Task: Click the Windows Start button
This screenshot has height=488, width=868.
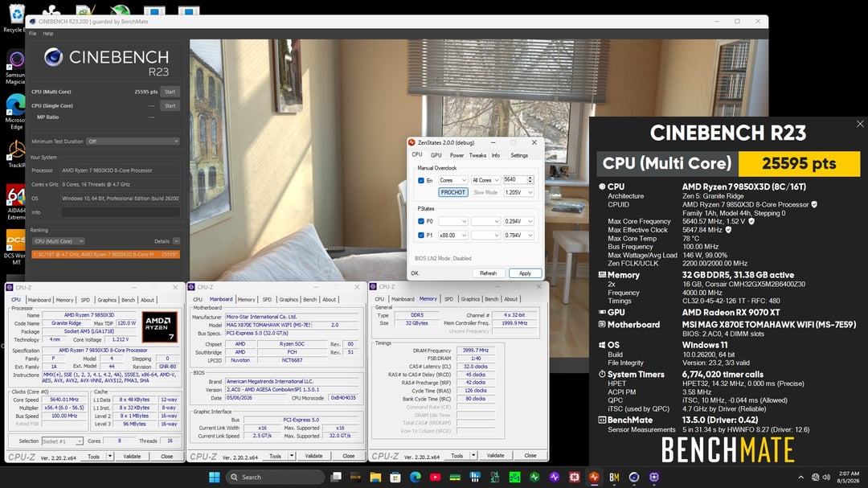Action: 215,477
